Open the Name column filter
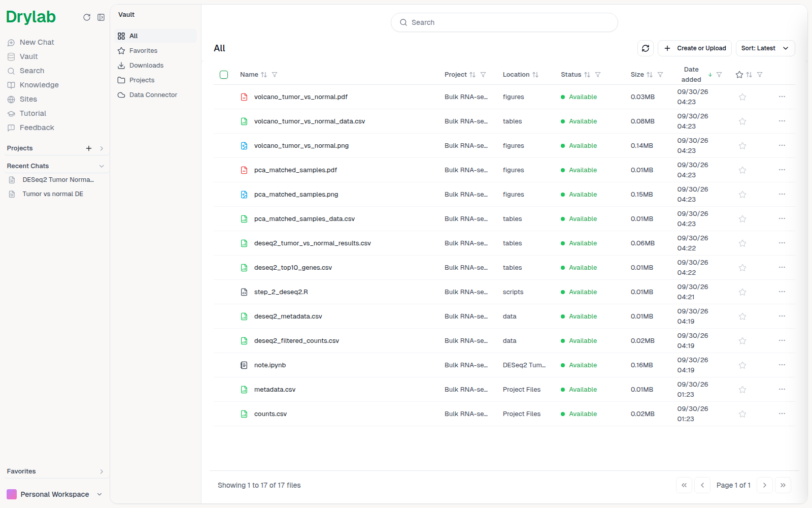 [275, 75]
